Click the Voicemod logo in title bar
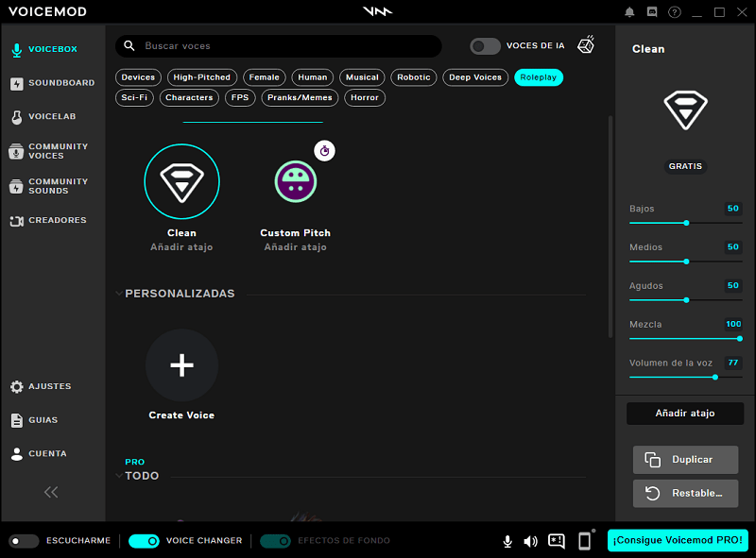The image size is (756, 558). point(377,11)
